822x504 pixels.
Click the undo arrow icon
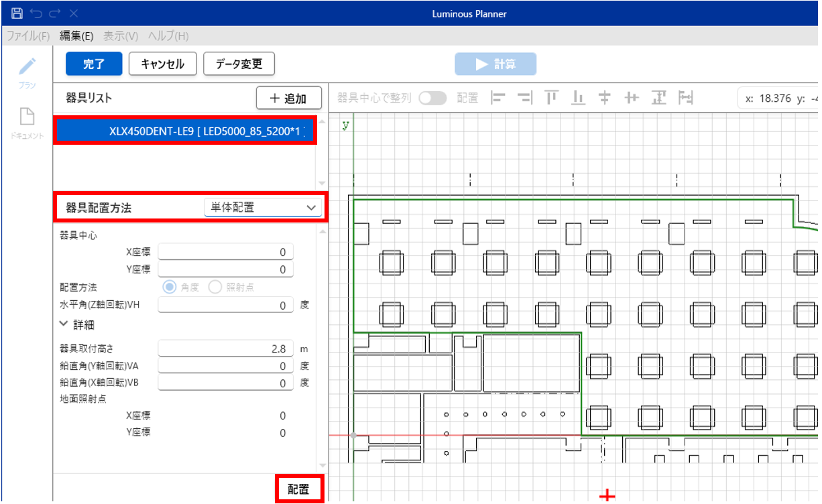(x=36, y=13)
